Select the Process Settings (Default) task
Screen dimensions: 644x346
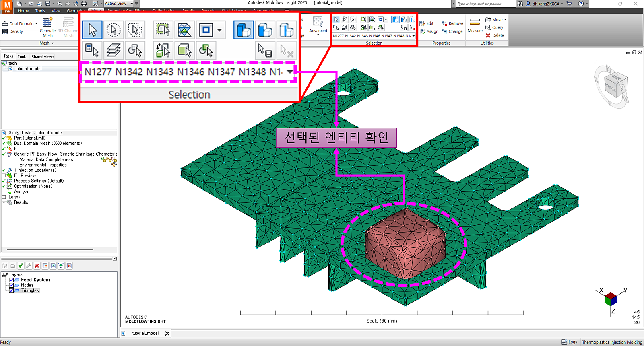(39, 181)
